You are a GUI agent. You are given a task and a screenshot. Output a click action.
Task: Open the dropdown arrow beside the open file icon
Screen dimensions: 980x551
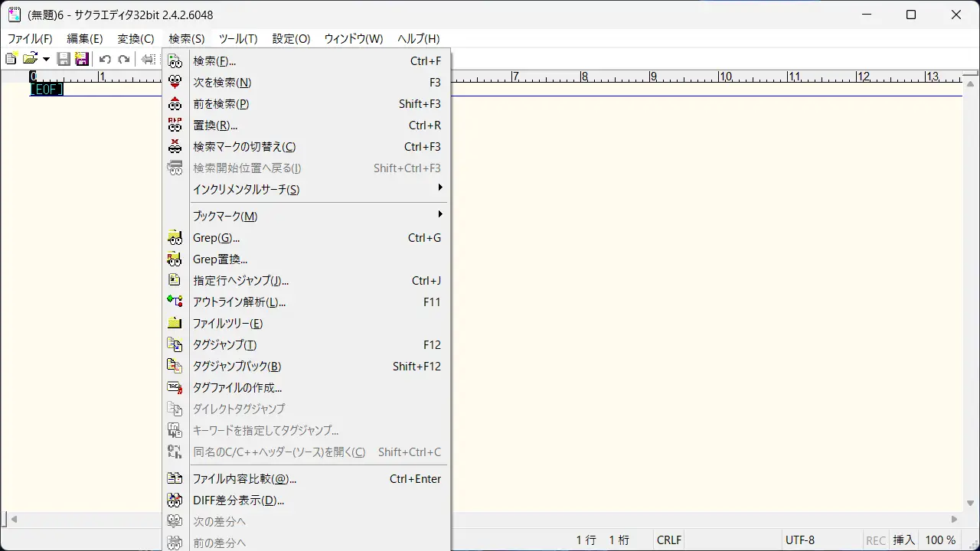(46, 59)
